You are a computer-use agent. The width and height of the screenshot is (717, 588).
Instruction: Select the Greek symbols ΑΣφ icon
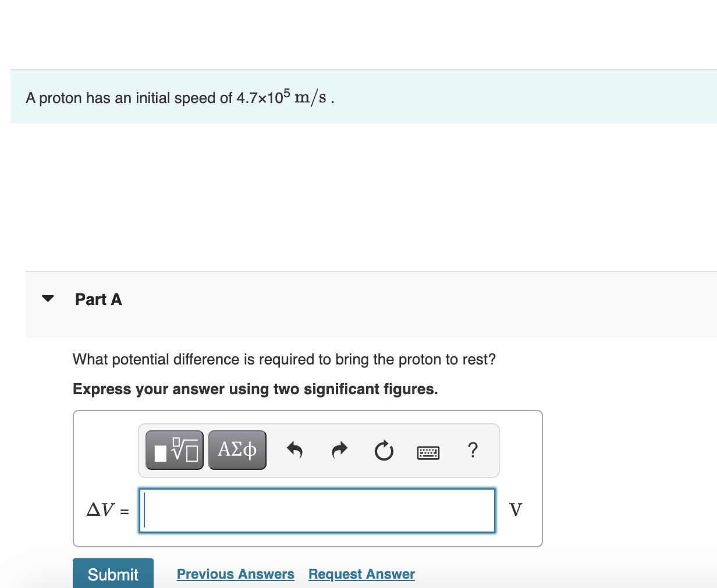(x=237, y=449)
